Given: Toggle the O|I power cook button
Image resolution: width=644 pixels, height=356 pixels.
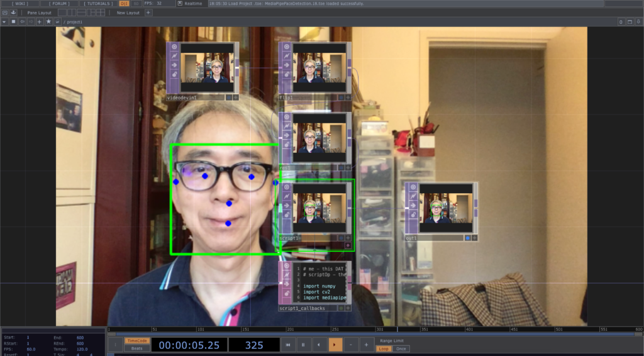Looking at the screenshot, I should (x=124, y=3).
